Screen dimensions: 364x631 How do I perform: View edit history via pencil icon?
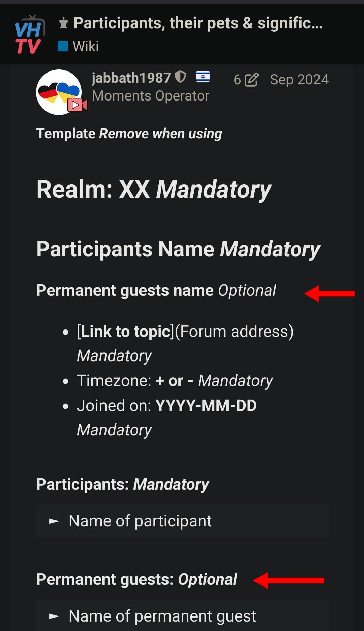click(251, 80)
